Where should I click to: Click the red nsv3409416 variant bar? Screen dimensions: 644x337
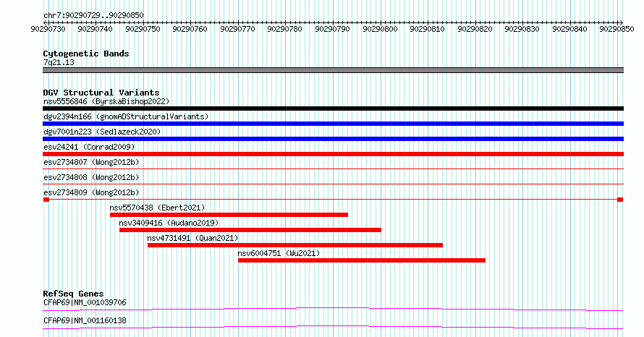[x=250, y=230]
